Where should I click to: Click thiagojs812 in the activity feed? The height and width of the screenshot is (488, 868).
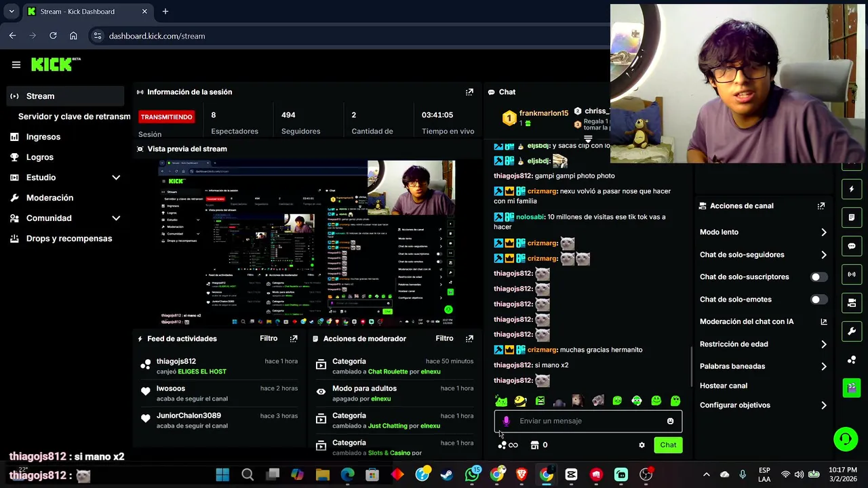176,361
